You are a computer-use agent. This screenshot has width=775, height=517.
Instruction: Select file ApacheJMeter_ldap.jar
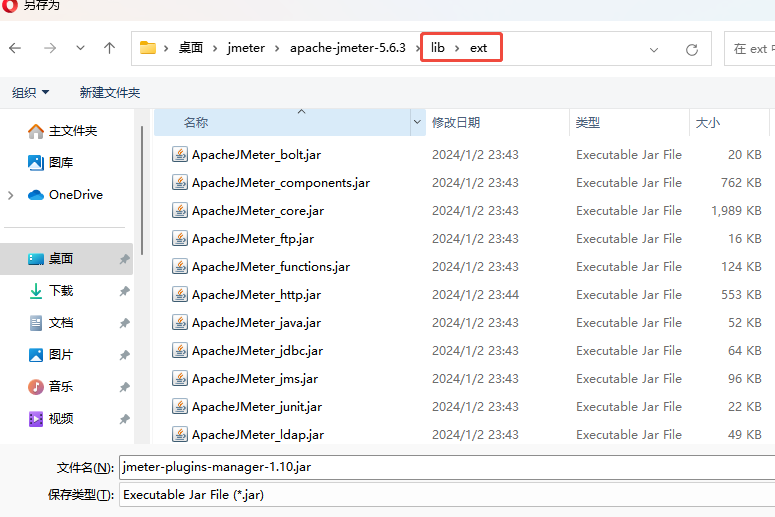pyautogui.click(x=258, y=435)
